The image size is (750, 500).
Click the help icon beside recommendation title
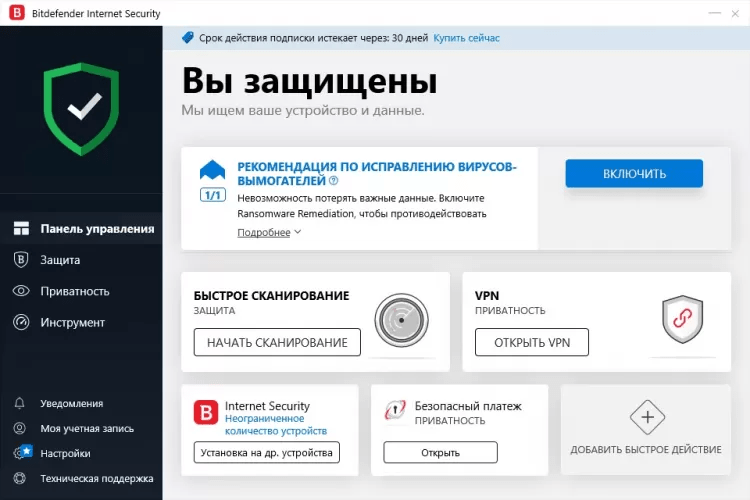click(x=334, y=181)
